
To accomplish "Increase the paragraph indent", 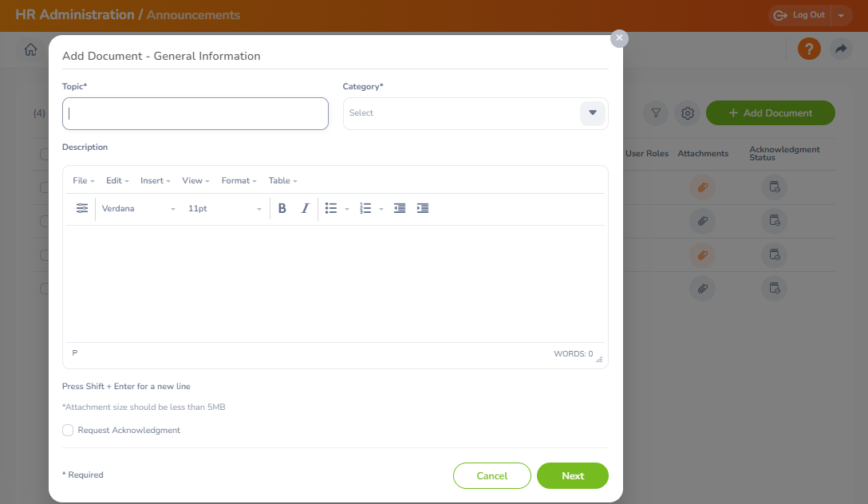I will coord(422,208).
